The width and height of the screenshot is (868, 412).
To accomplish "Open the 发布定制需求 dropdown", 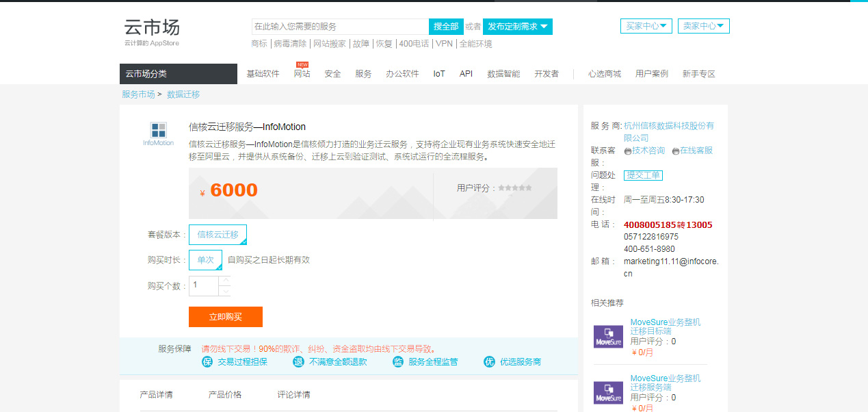I will [x=518, y=27].
